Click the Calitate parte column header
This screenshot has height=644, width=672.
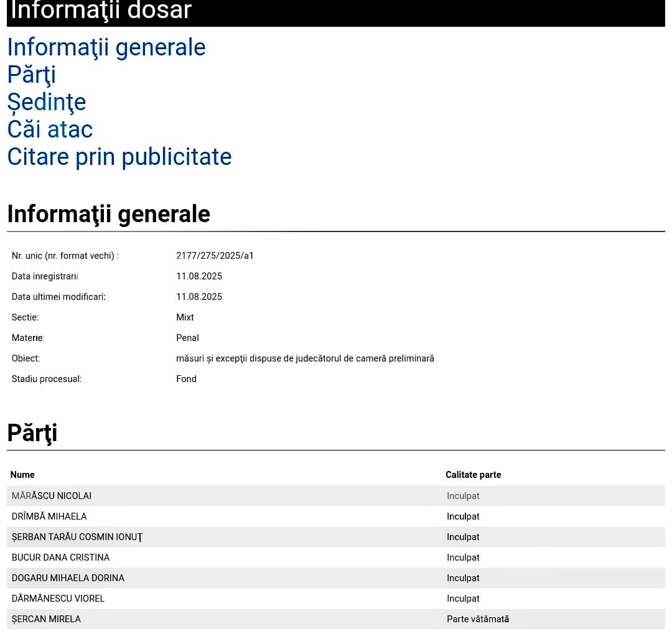[x=473, y=475]
